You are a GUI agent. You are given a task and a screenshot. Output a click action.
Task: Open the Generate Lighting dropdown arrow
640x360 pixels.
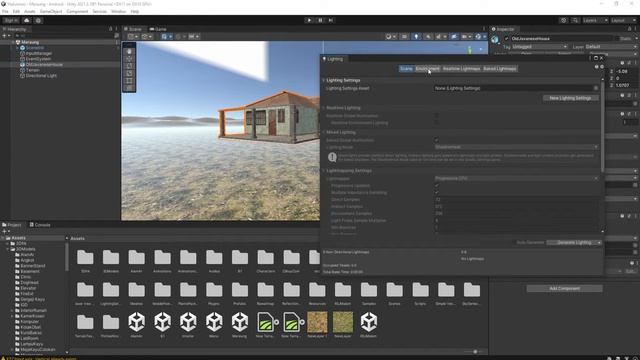coord(599,242)
